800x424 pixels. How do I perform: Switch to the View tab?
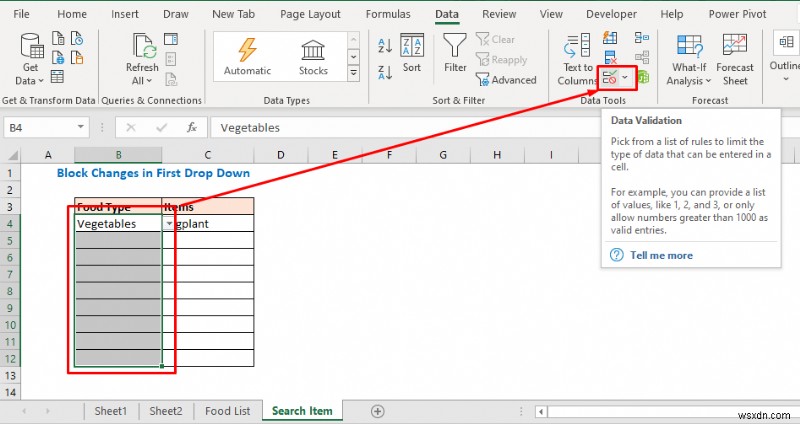tap(552, 14)
